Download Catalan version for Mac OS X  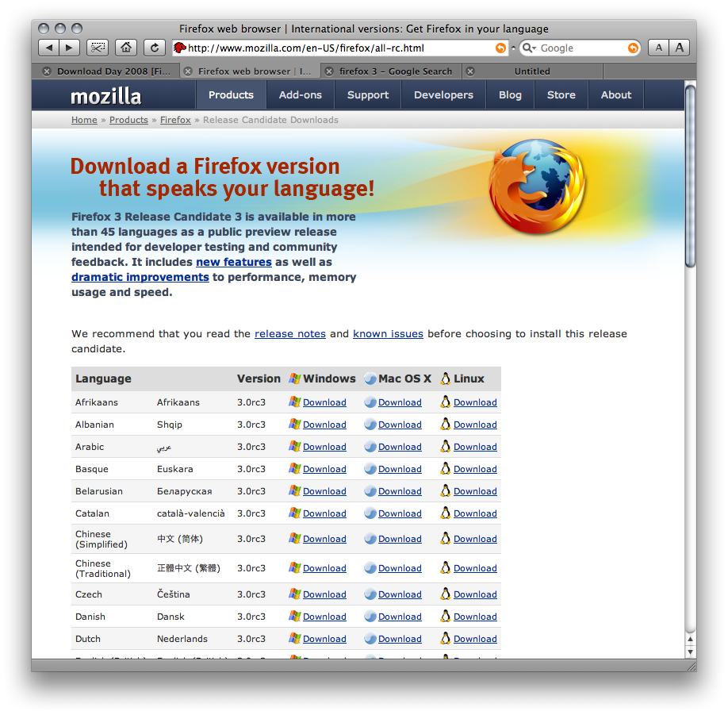pyautogui.click(x=400, y=513)
